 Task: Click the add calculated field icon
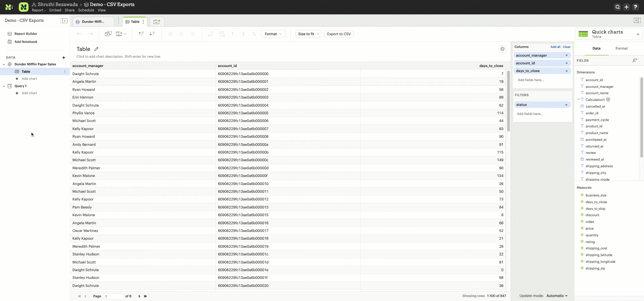point(635,61)
